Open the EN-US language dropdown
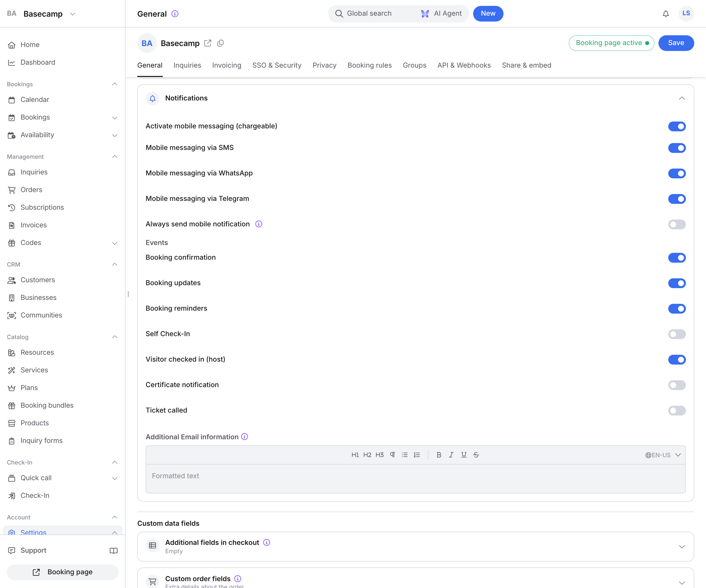The image size is (706, 588). pos(663,455)
